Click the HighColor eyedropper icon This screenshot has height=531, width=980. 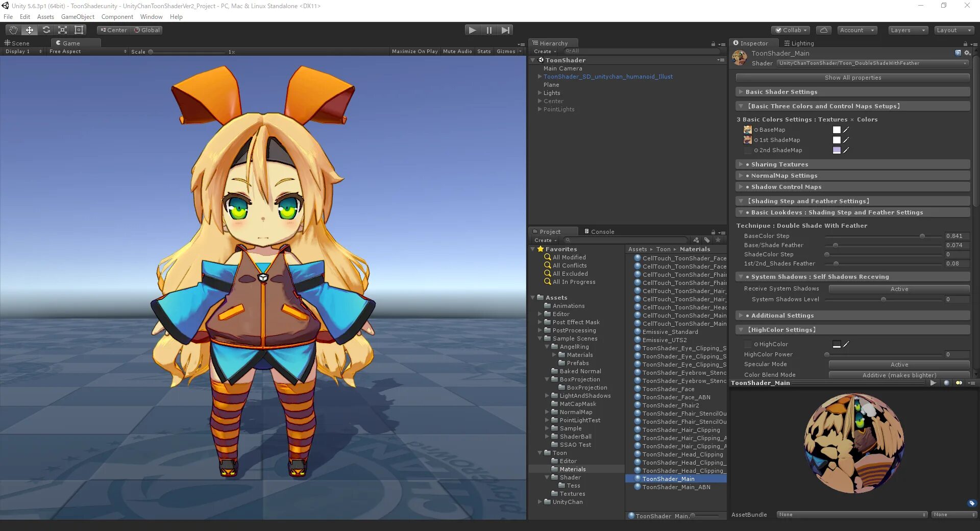[x=846, y=344]
